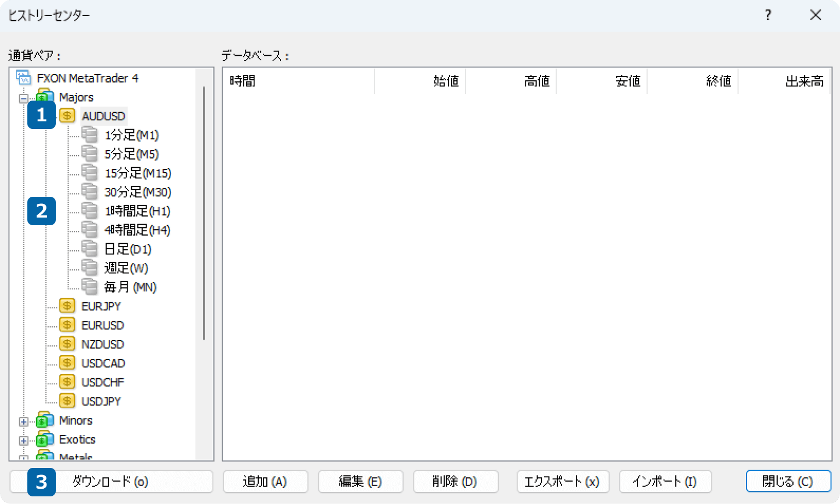Click the Minors folder icon
Viewport: 840px width, 504px height.
(45, 420)
